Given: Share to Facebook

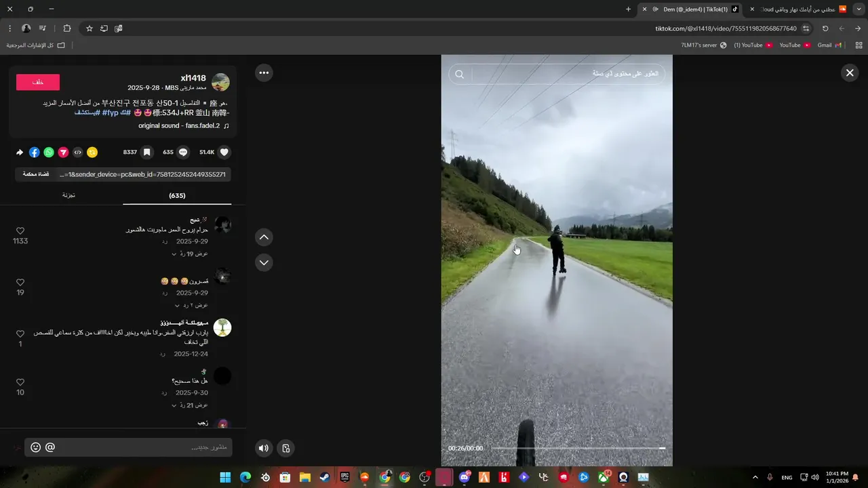Looking at the screenshot, I should click(35, 152).
